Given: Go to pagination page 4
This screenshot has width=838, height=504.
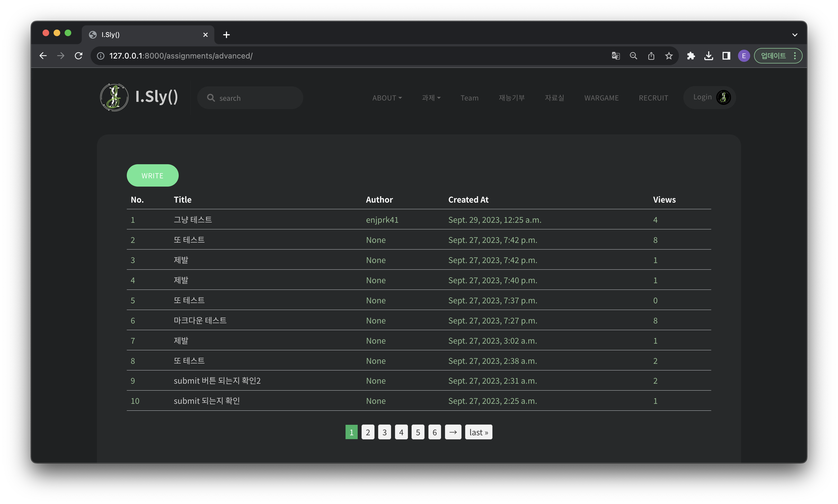Looking at the screenshot, I should (401, 432).
